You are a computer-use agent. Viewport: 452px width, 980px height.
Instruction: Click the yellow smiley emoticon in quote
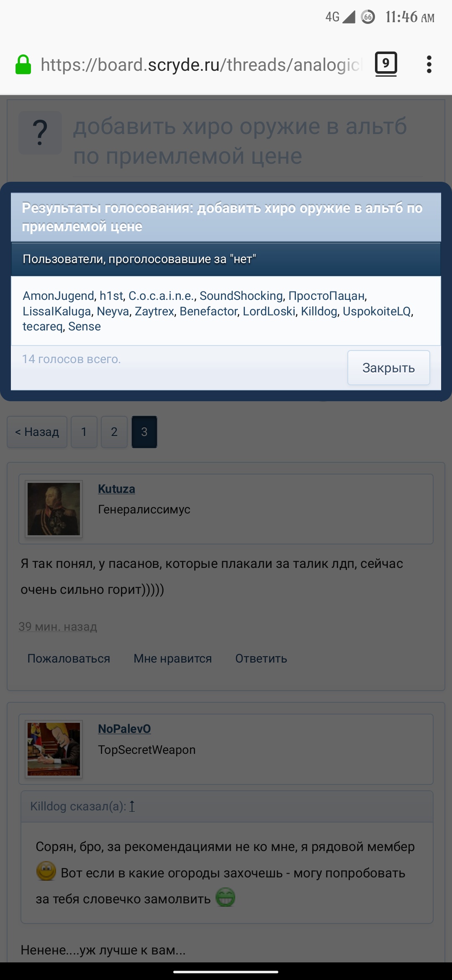click(46, 871)
